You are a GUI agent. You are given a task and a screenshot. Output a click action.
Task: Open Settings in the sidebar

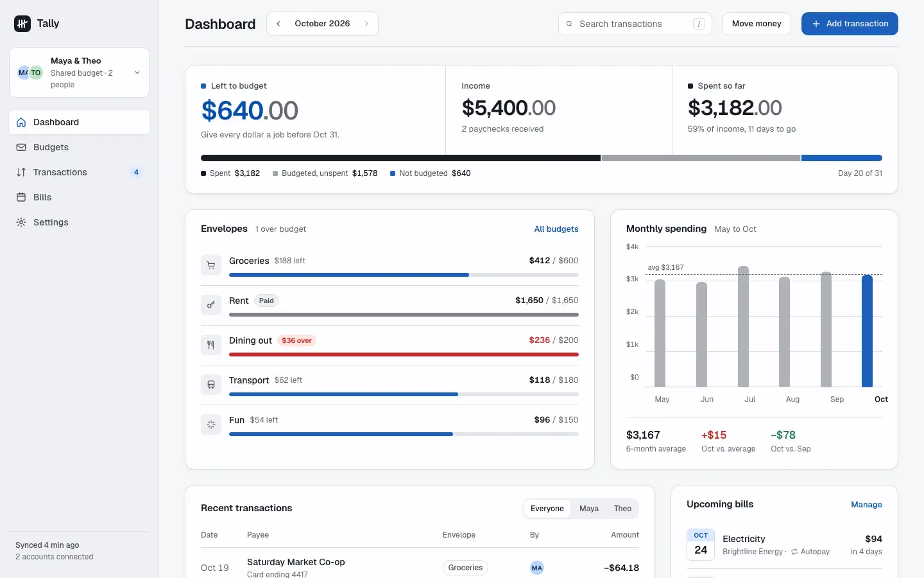pos(80,222)
